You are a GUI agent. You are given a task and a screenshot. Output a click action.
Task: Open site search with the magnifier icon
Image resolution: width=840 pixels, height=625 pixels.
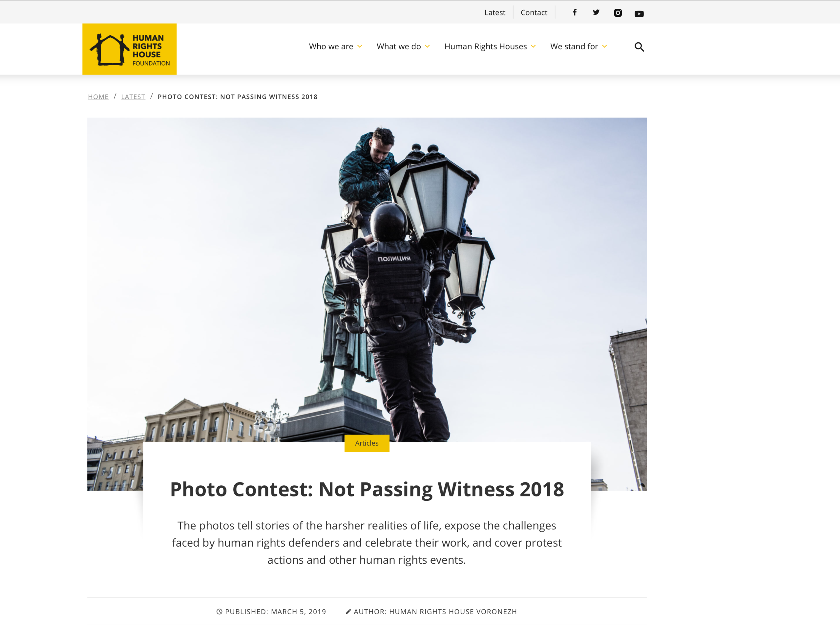(x=640, y=47)
